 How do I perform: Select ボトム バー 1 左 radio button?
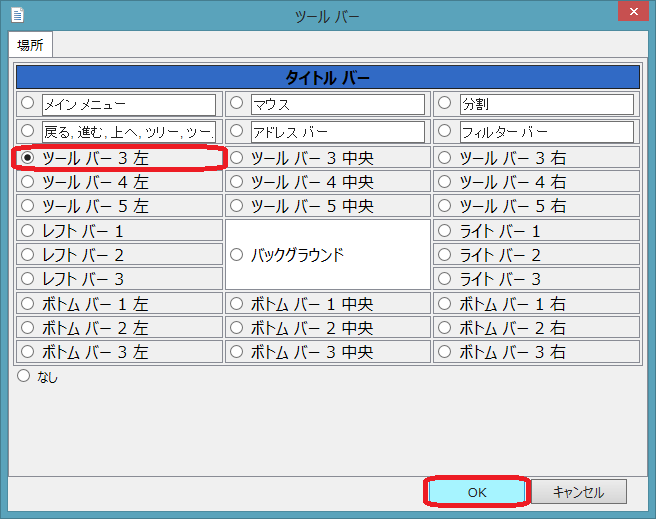[27, 304]
